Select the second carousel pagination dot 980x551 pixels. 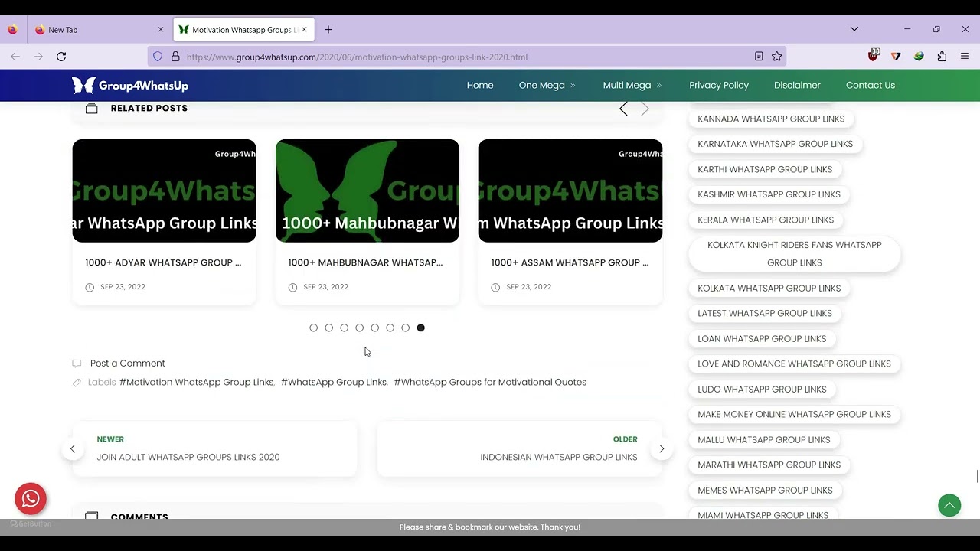pos(328,328)
